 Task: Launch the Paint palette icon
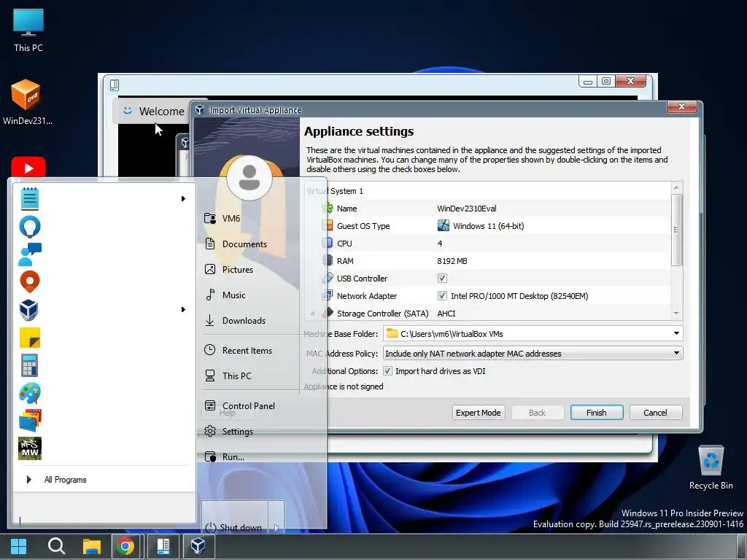[x=29, y=393]
